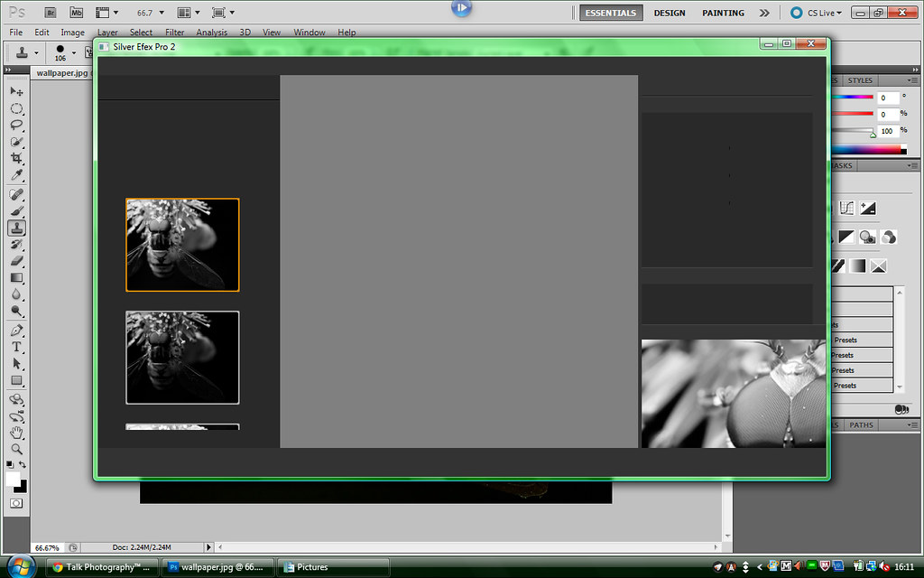Switch to the Painting workspace
The height and width of the screenshot is (578, 924).
point(723,13)
